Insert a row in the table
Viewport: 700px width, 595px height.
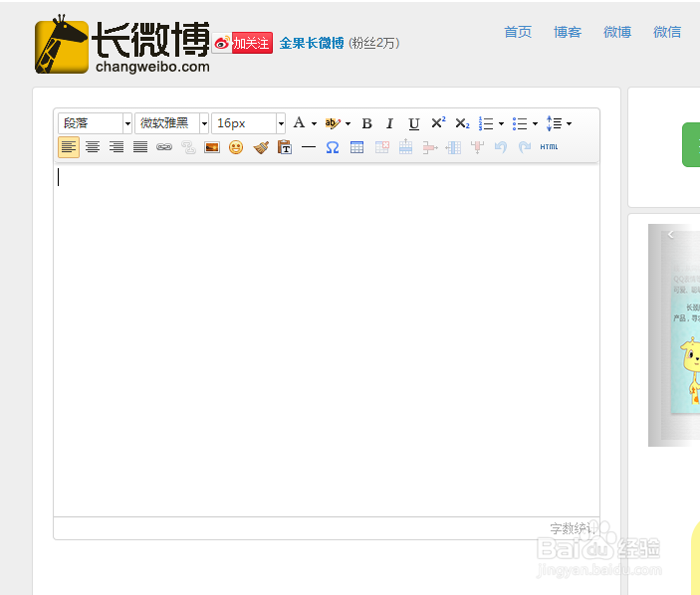click(405, 146)
